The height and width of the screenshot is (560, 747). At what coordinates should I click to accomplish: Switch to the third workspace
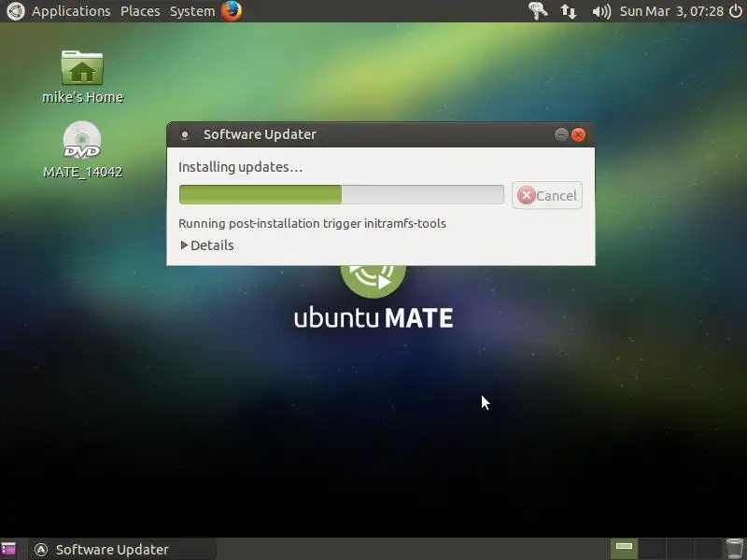[679, 549]
